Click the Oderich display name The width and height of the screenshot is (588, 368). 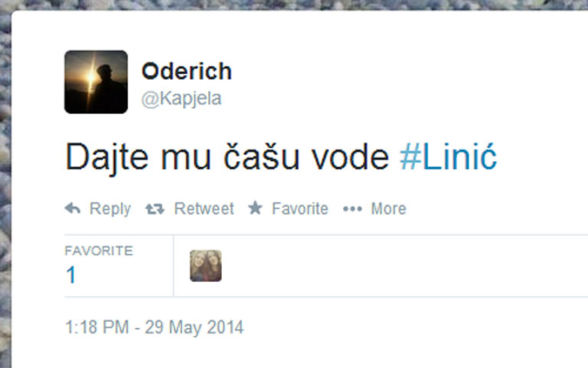(187, 71)
